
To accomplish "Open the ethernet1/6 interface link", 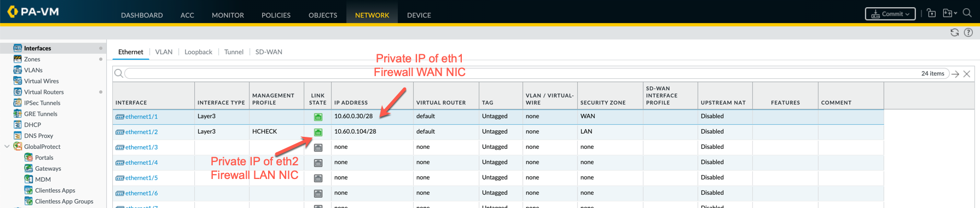I will (141, 193).
